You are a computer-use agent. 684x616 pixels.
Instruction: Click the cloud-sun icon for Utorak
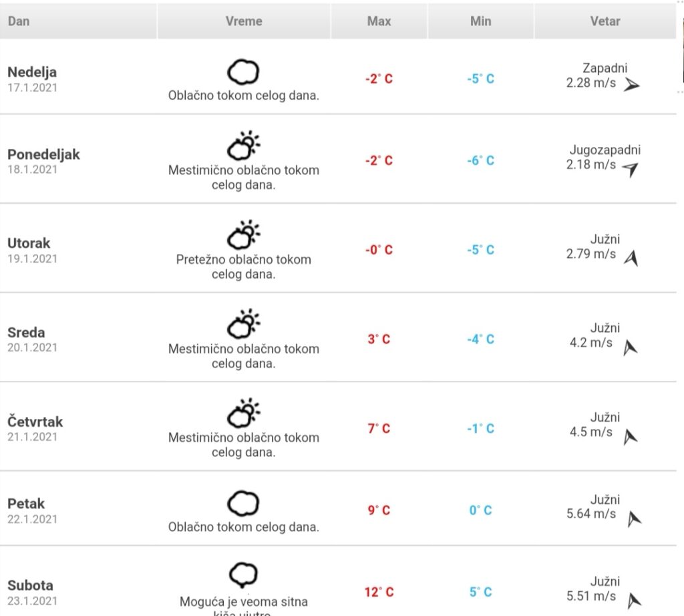[243, 235]
